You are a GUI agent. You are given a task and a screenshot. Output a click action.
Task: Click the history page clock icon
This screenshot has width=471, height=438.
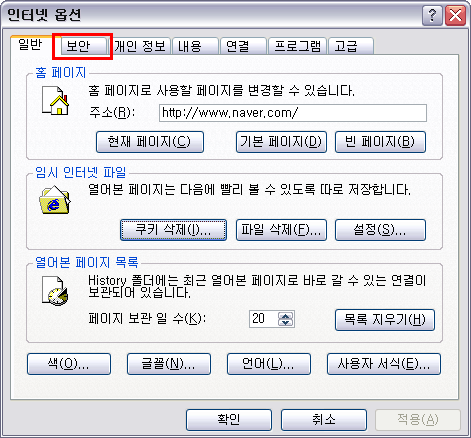click(x=55, y=291)
